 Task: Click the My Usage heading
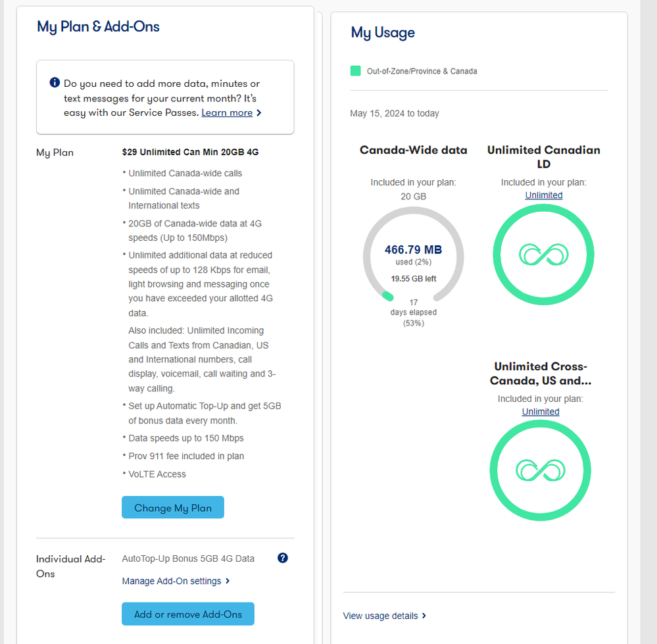(383, 32)
